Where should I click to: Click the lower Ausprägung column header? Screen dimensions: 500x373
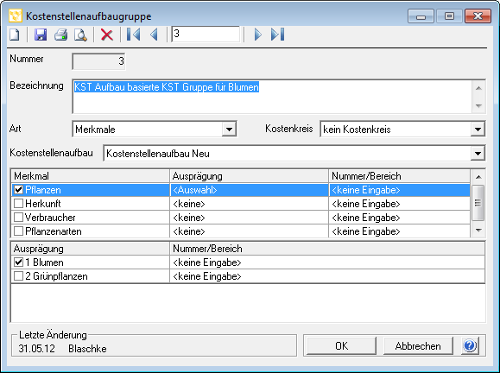[x=90, y=249]
